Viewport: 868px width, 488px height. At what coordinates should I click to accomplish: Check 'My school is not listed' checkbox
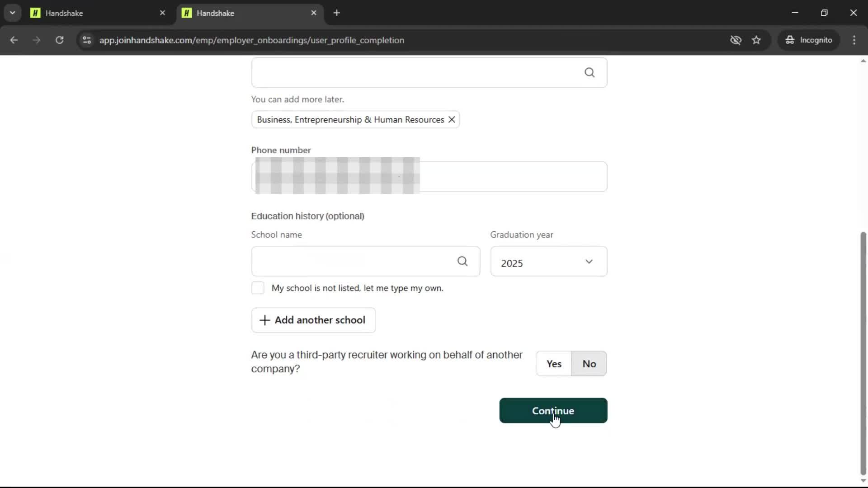coord(258,288)
